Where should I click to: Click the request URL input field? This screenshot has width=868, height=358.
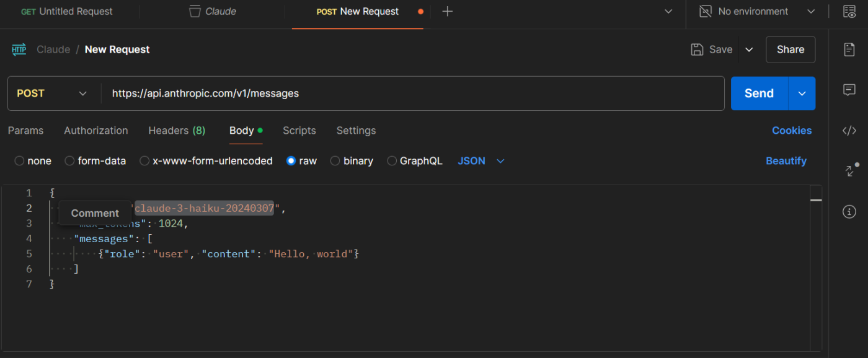(412, 94)
